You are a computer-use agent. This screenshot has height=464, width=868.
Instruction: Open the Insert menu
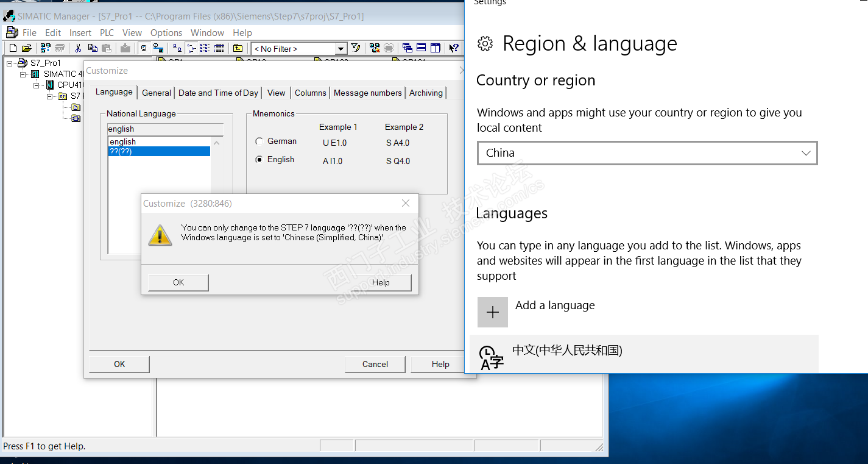[x=80, y=33]
